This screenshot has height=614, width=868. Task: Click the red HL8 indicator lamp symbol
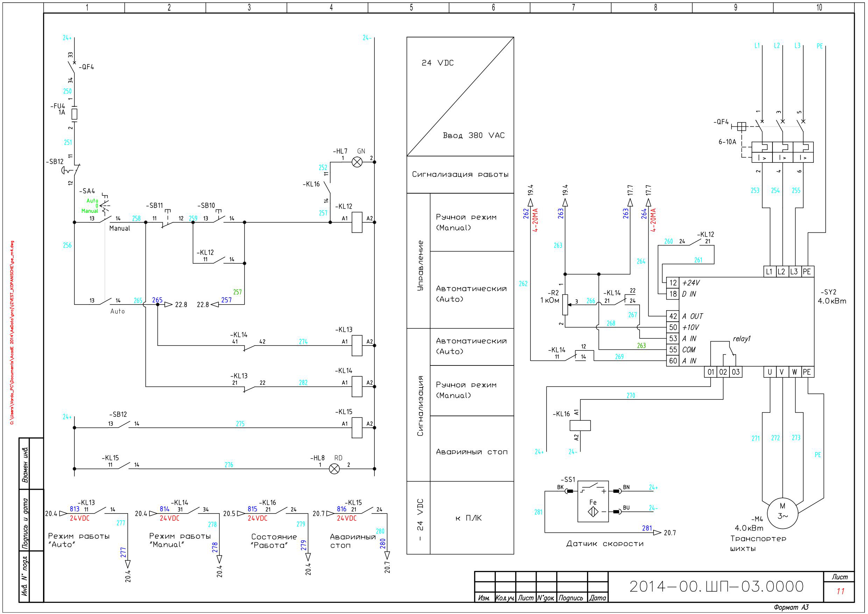point(334,469)
